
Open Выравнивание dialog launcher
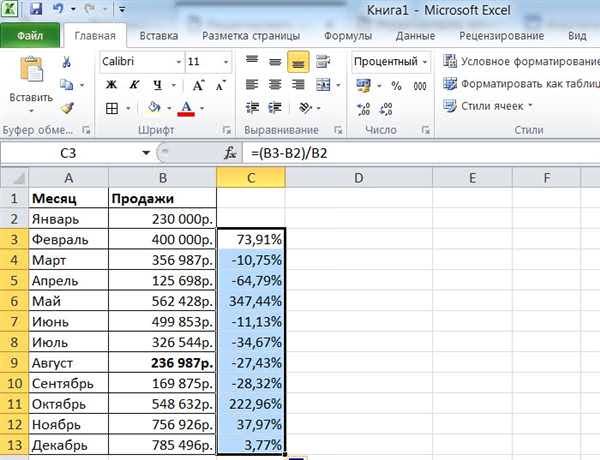pyautogui.click(x=338, y=130)
